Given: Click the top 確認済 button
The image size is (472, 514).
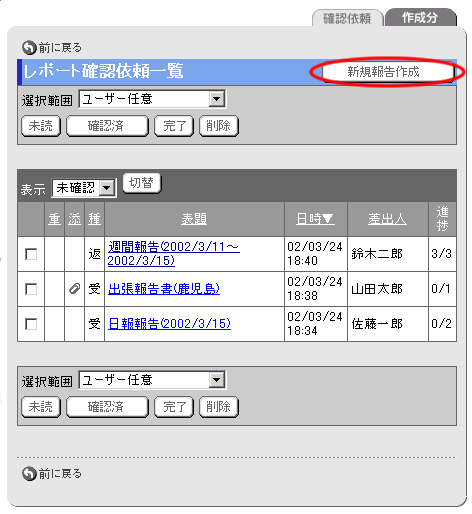Looking at the screenshot, I should pyautogui.click(x=107, y=126).
